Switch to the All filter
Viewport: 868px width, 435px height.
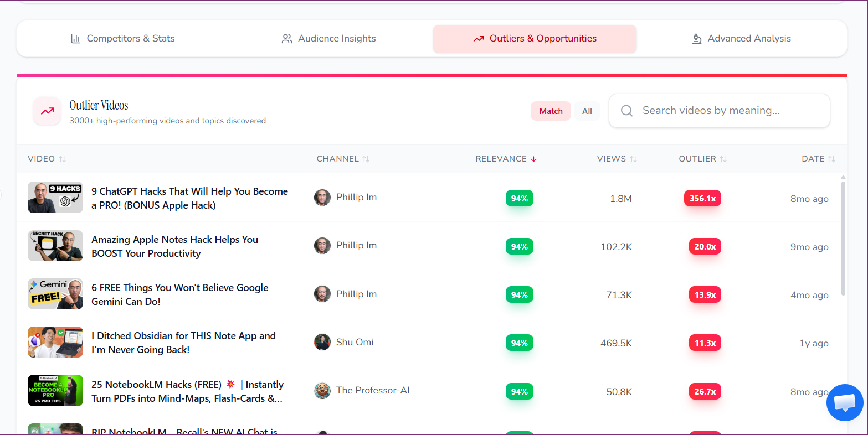(587, 111)
